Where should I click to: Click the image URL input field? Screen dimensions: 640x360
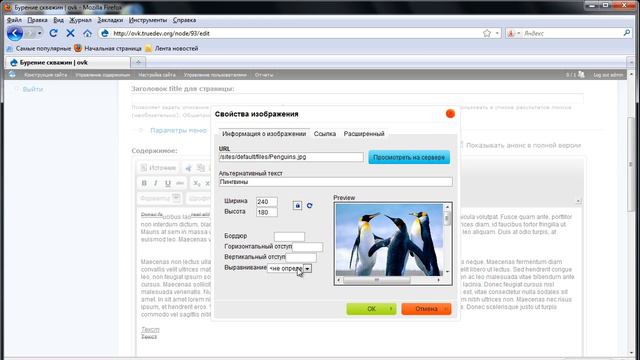tap(291, 157)
